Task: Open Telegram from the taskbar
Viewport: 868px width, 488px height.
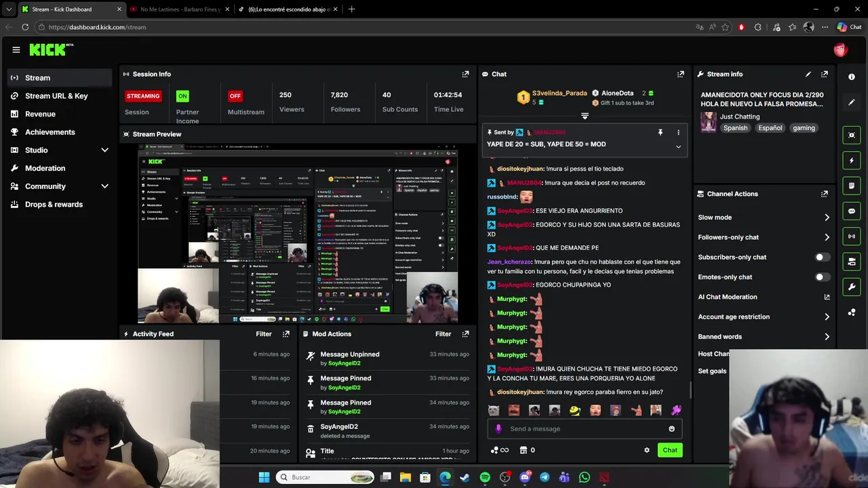Action: (x=545, y=477)
